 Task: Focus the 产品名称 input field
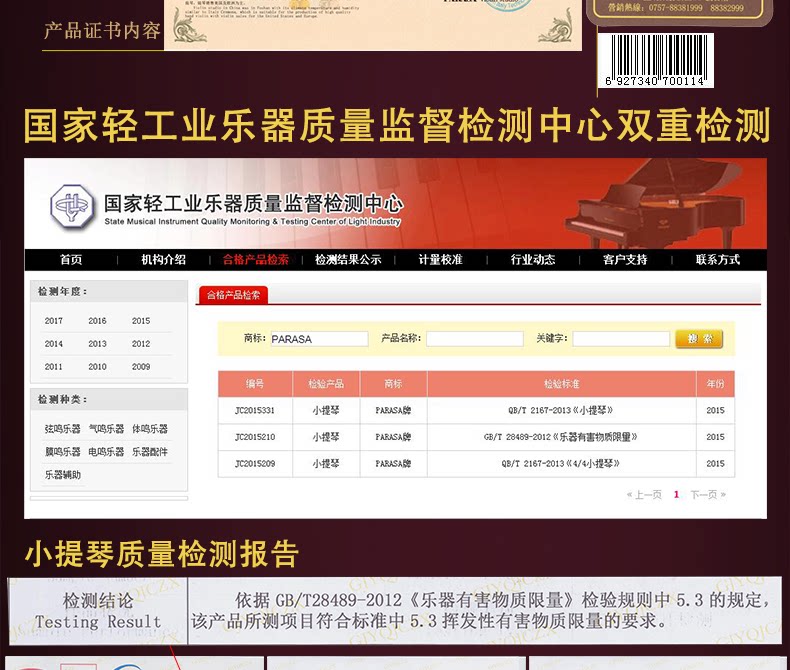tap(475, 339)
